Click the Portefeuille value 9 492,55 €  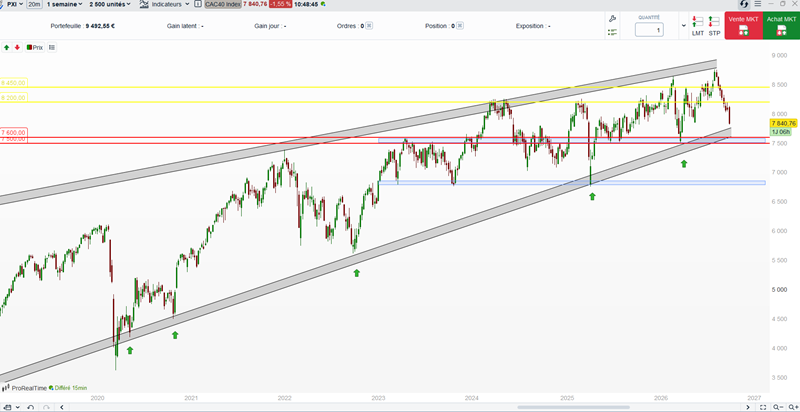click(99, 25)
